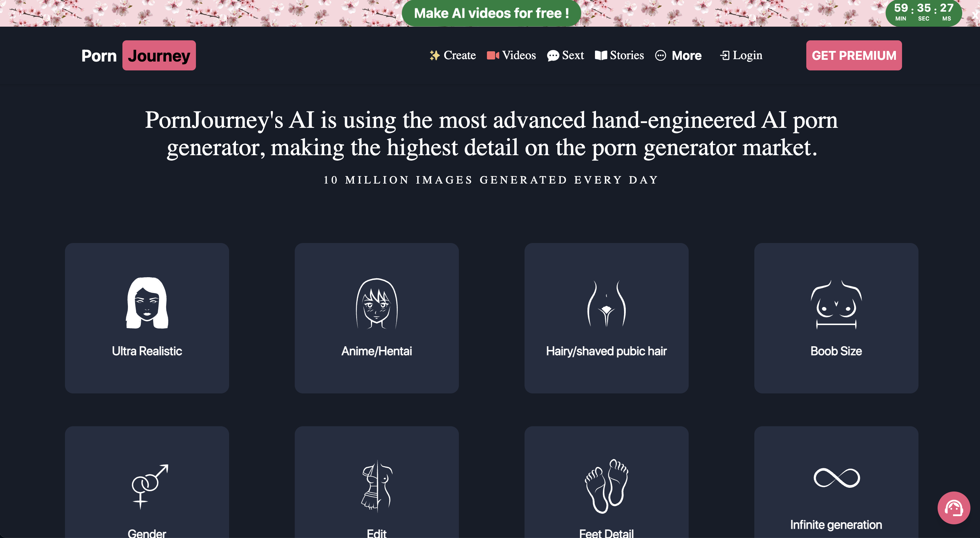The width and height of the screenshot is (980, 538).
Task: Click the speech bubble icon beside Sext
Action: click(553, 56)
